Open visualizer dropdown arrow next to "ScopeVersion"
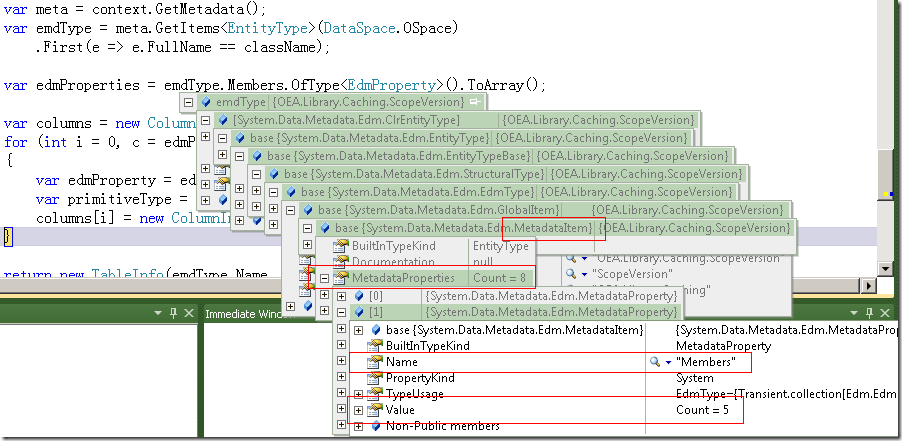Image resolution: width=902 pixels, height=441 pixels. tap(584, 275)
